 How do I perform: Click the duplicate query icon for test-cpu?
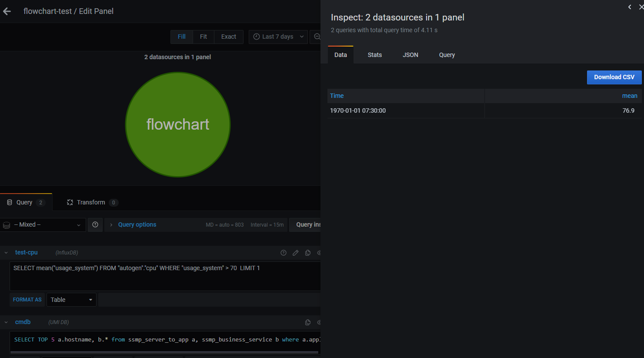(308, 253)
